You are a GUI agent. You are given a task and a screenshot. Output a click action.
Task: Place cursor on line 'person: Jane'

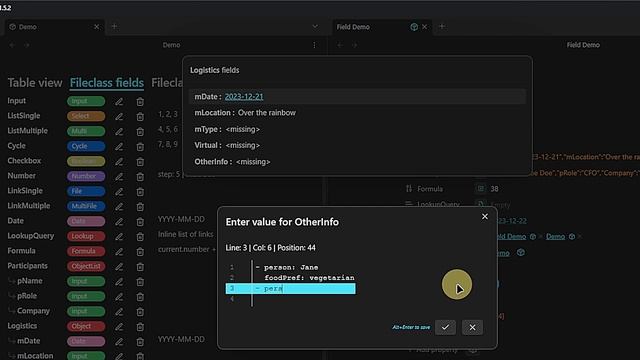click(x=291, y=268)
